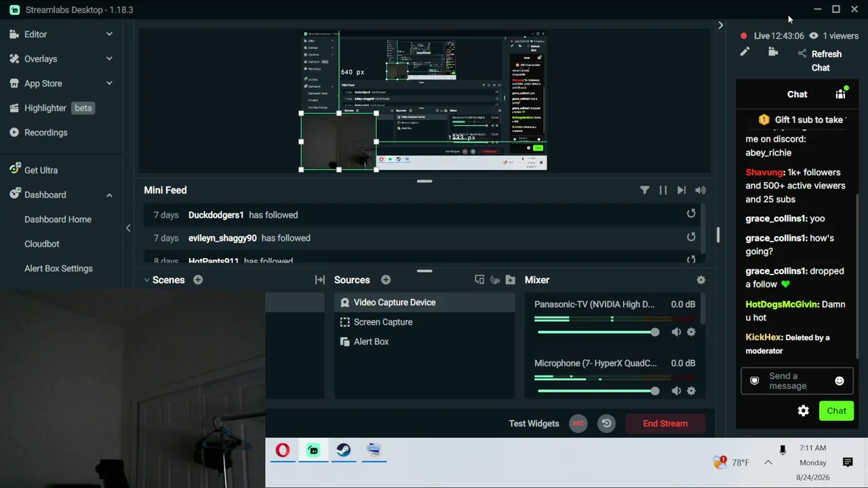
Task: Click the green Chat send button
Action: tap(836, 411)
